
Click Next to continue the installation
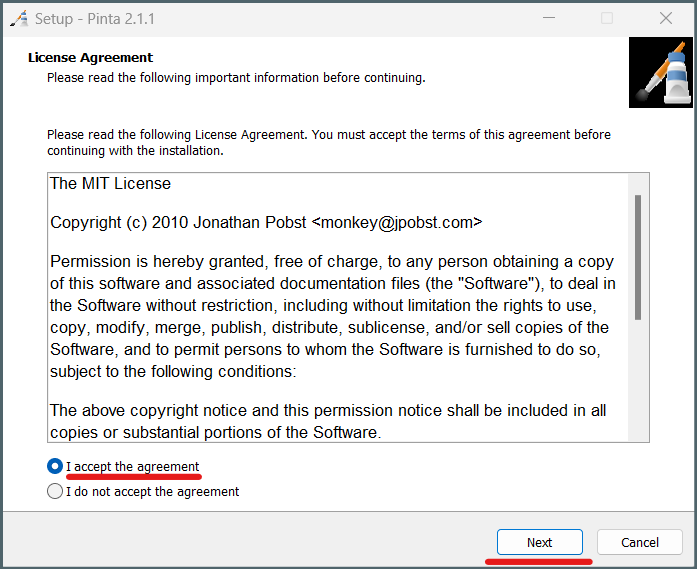click(540, 542)
